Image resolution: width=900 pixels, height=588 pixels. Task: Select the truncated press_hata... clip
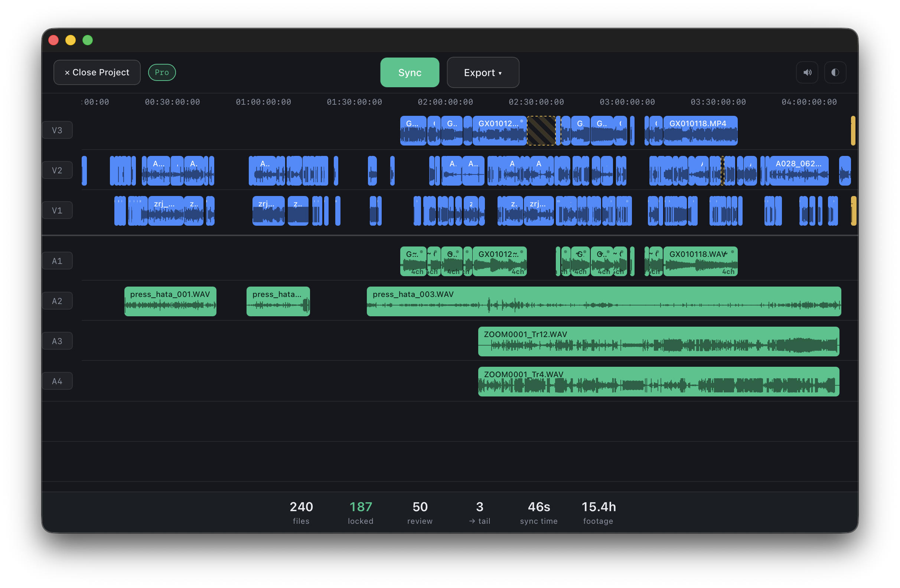pos(278,301)
